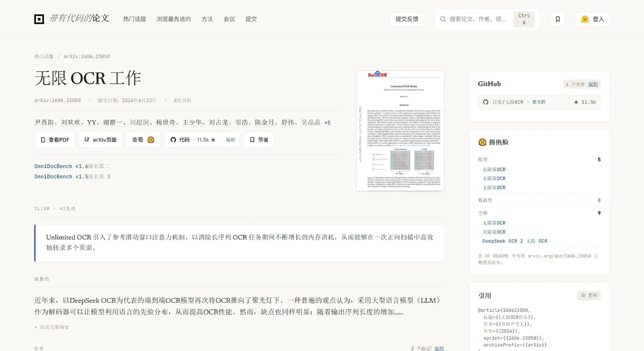Open the paper first-page thumbnail
The image size is (644, 351).
coord(400,131)
